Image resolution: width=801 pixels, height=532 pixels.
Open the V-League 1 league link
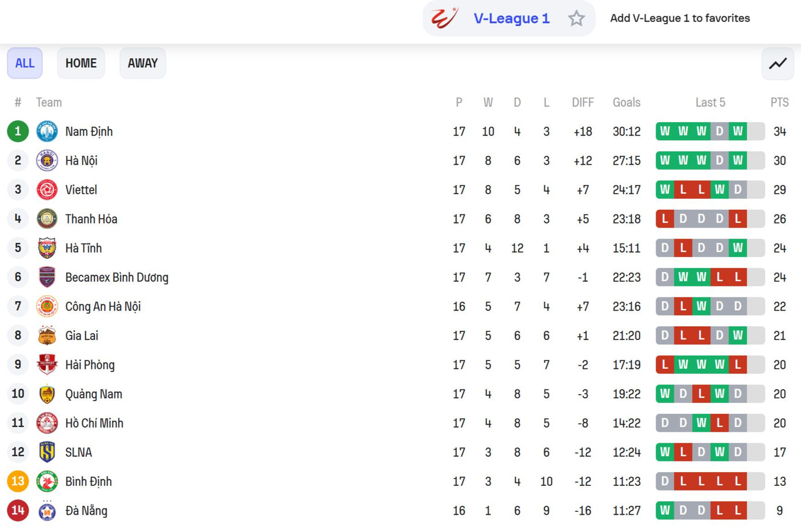(x=511, y=18)
